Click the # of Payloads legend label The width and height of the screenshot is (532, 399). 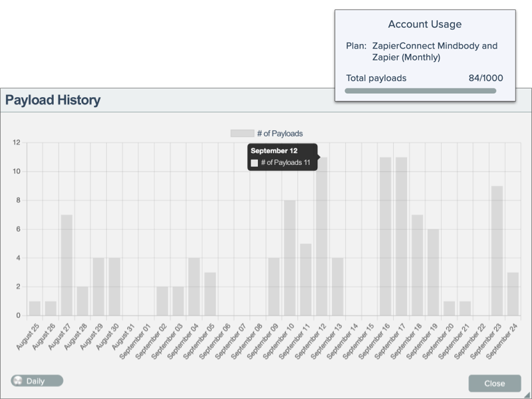[279, 133]
